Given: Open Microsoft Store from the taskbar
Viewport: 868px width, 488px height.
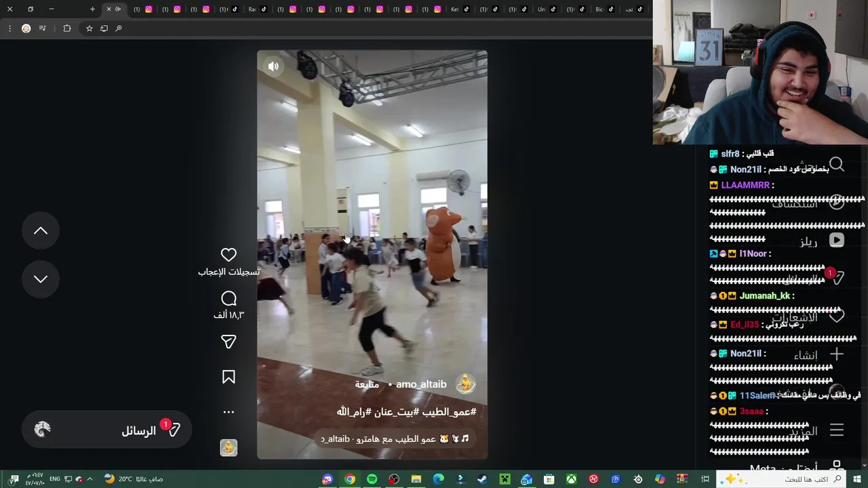Looking at the screenshot, I should 549,479.
